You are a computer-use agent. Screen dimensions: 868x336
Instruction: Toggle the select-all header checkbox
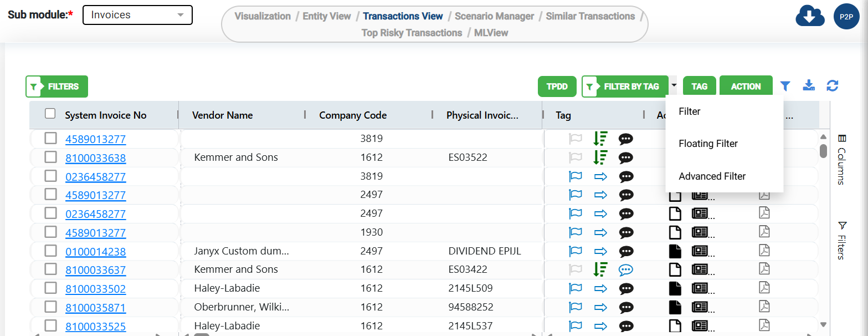point(50,114)
